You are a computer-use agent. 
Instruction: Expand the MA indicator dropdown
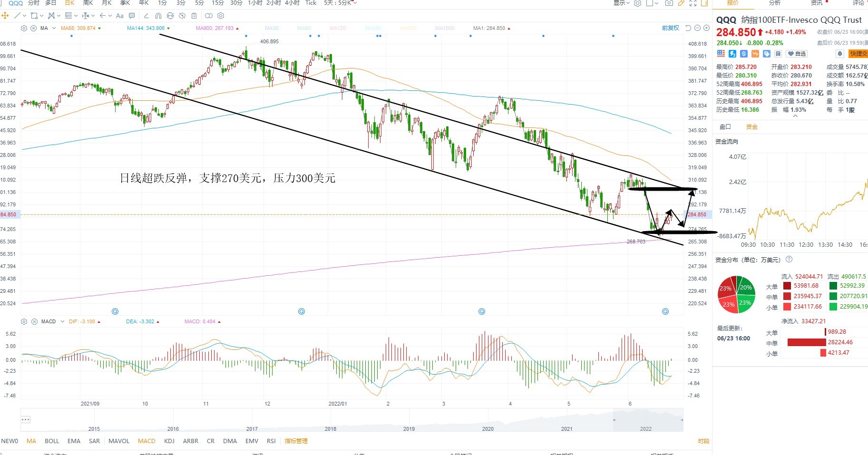54,28
